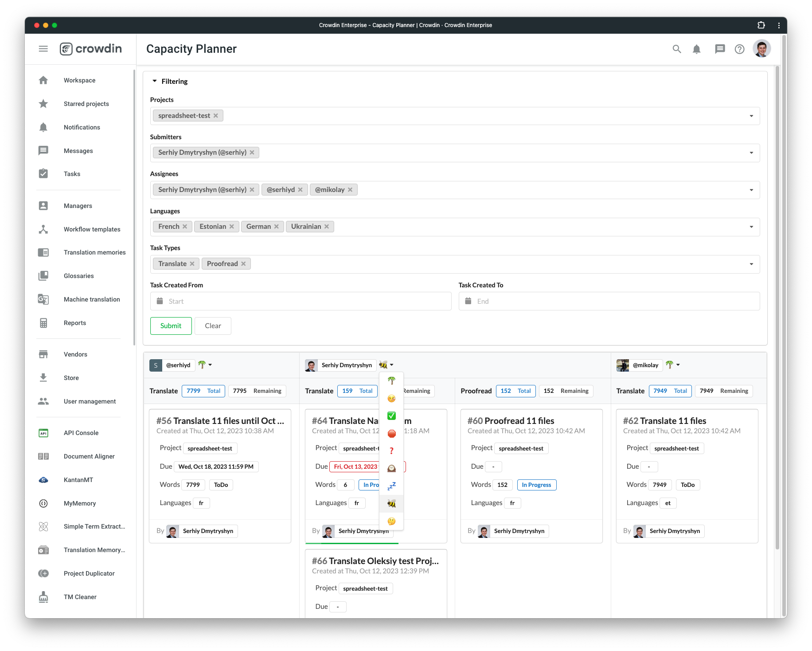Open the help question mark icon
Screen dimensions: 812x651
tap(739, 49)
